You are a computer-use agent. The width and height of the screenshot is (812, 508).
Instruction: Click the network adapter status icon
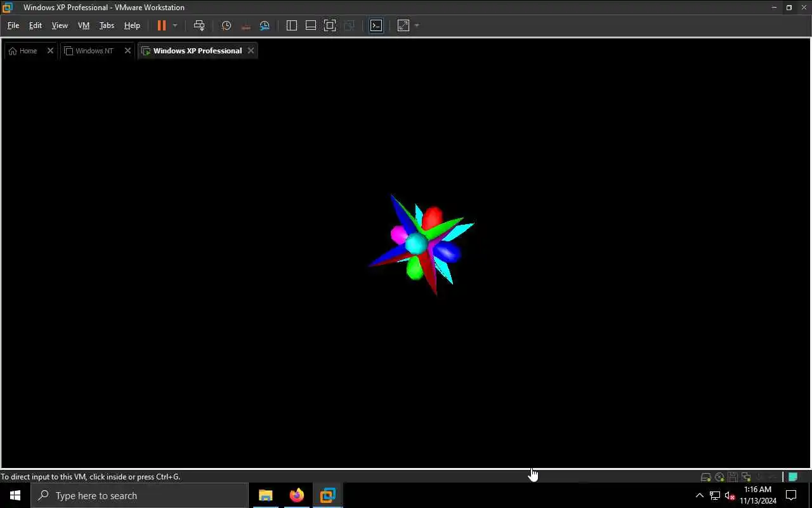746,477
